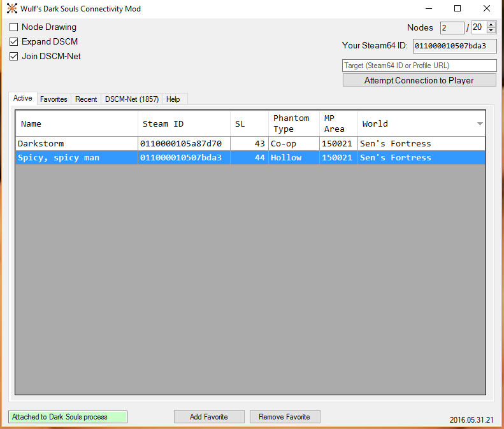Decrease max nodes with down arrow
504x429 pixels.
click(491, 30)
